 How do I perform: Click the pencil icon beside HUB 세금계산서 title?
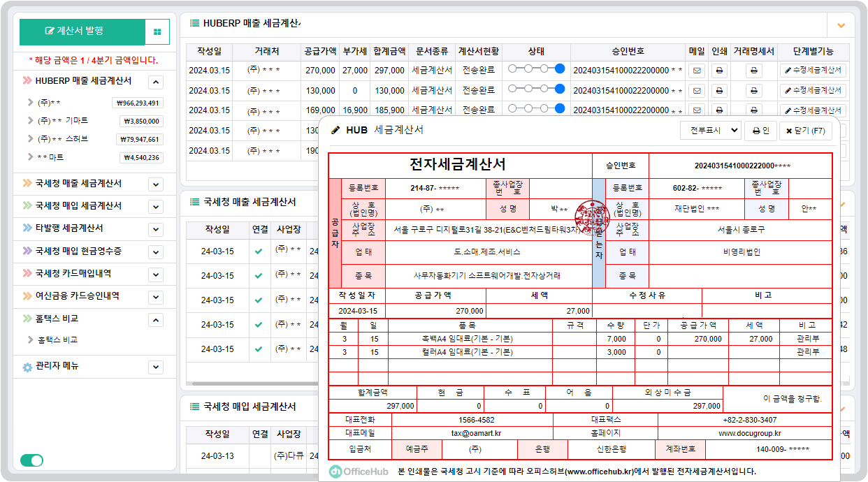[335, 131]
